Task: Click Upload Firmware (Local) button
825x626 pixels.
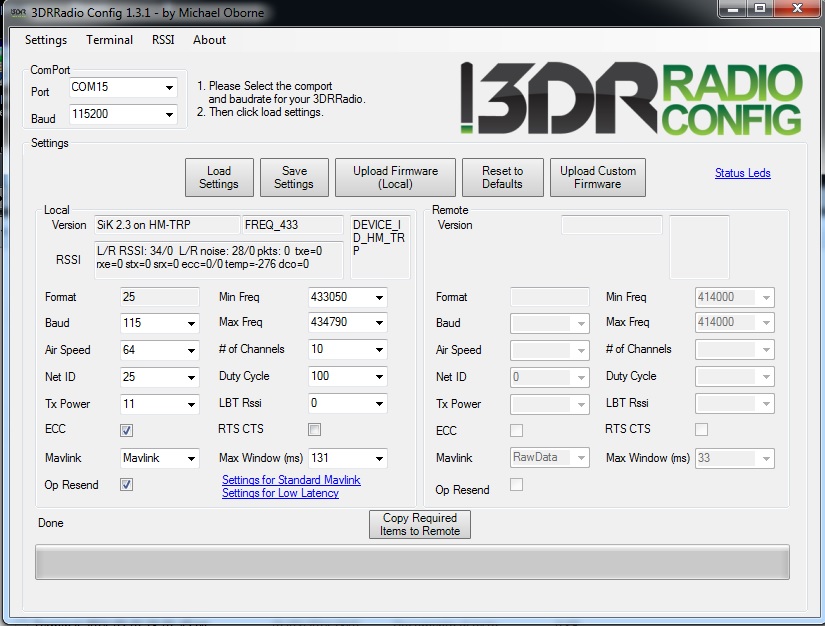Action: [x=395, y=177]
